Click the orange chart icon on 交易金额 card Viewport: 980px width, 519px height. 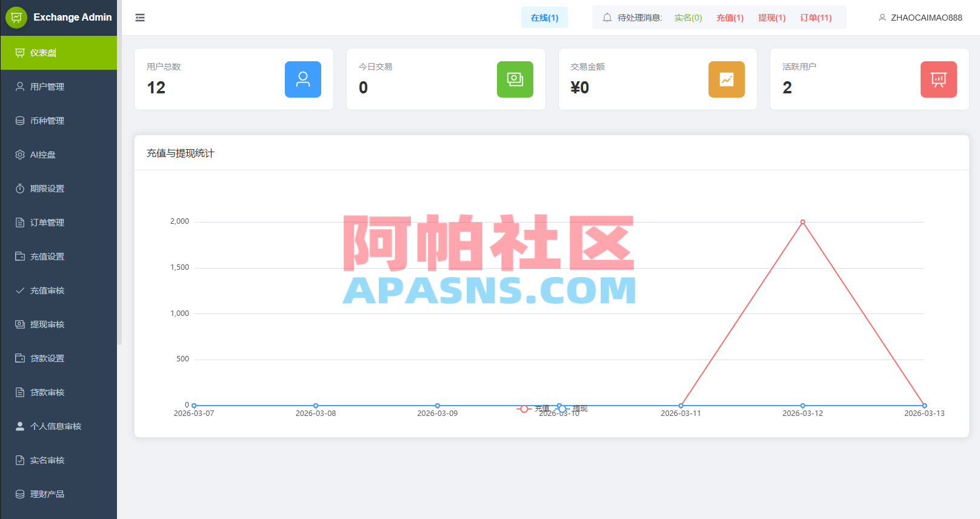coord(727,79)
